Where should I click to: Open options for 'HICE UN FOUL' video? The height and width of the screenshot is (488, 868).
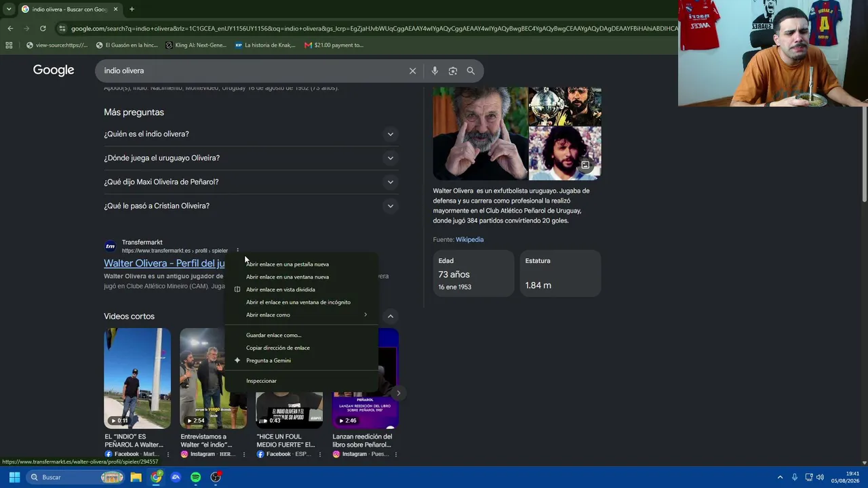pos(320,454)
